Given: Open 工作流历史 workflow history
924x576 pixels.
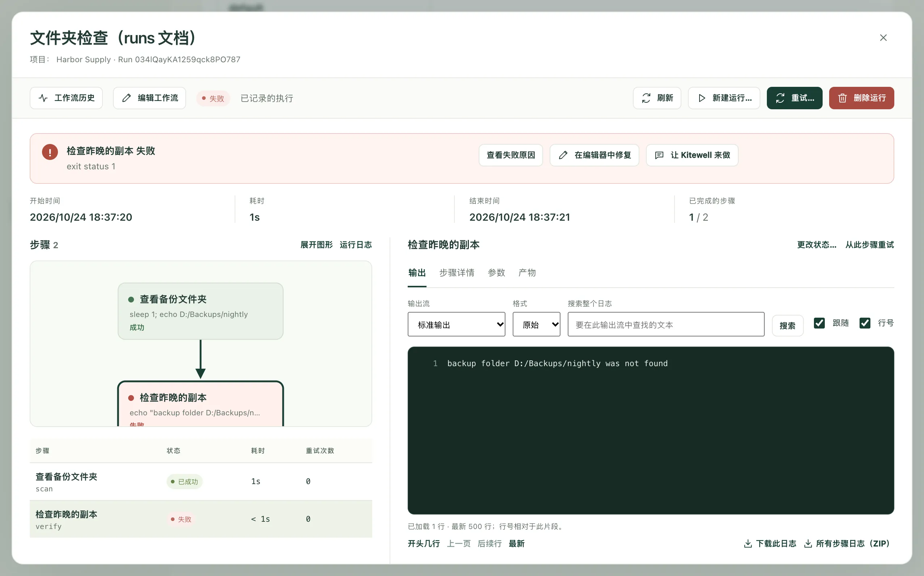Looking at the screenshot, I should click(x=66, y=98).
